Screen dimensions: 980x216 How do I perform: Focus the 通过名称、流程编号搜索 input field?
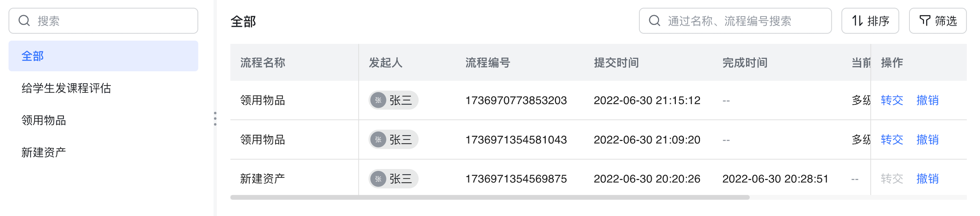tap(735, 21)
